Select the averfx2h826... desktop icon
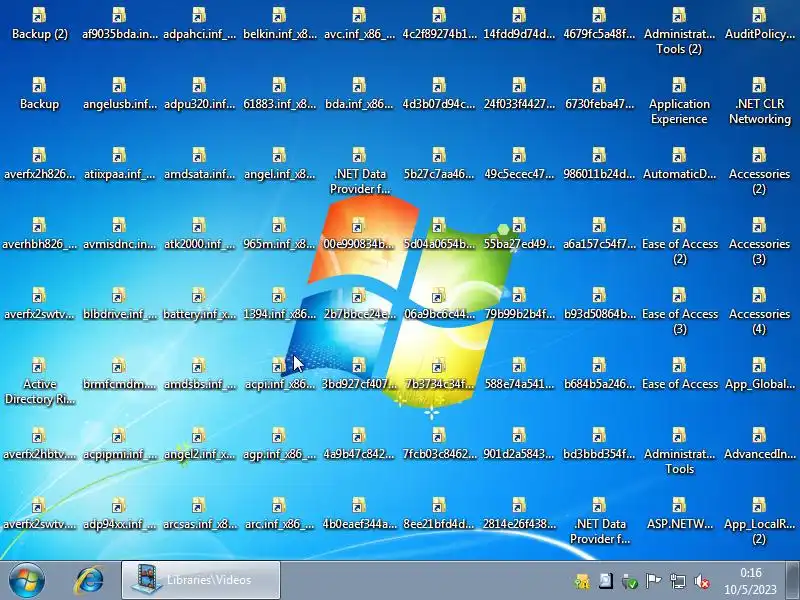Image resolution: width=800 pixels, height=600 pixels. point(39,164)
